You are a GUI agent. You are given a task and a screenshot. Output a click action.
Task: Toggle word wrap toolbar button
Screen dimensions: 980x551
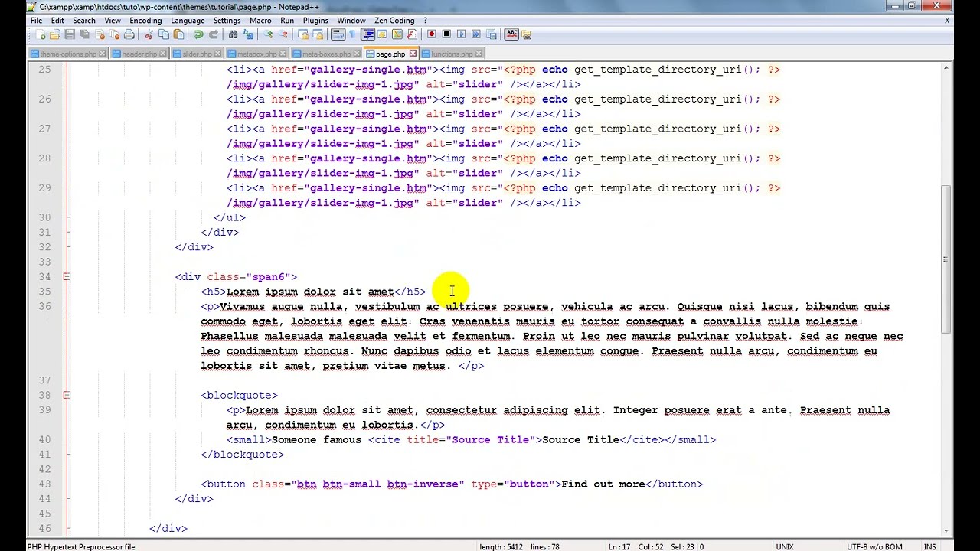coord(338,34)
